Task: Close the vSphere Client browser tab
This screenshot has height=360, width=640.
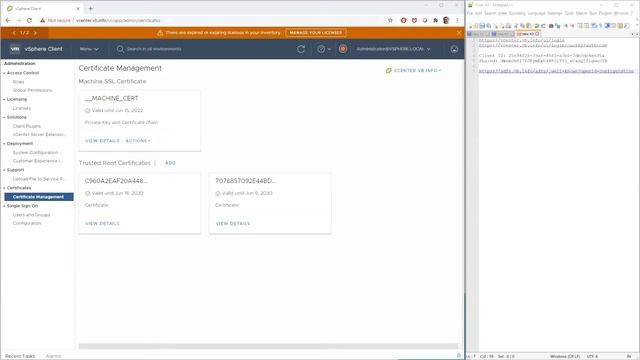Action: (x=78, y=8)
